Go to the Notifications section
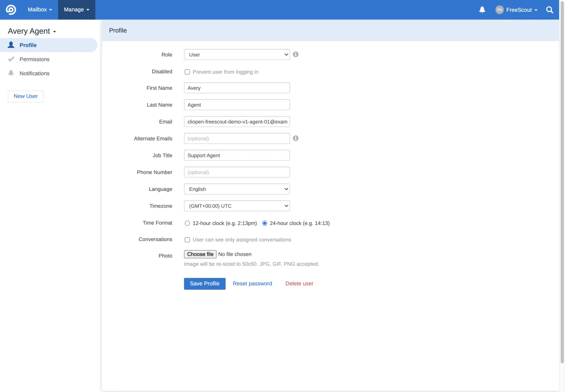 point(48,73)
